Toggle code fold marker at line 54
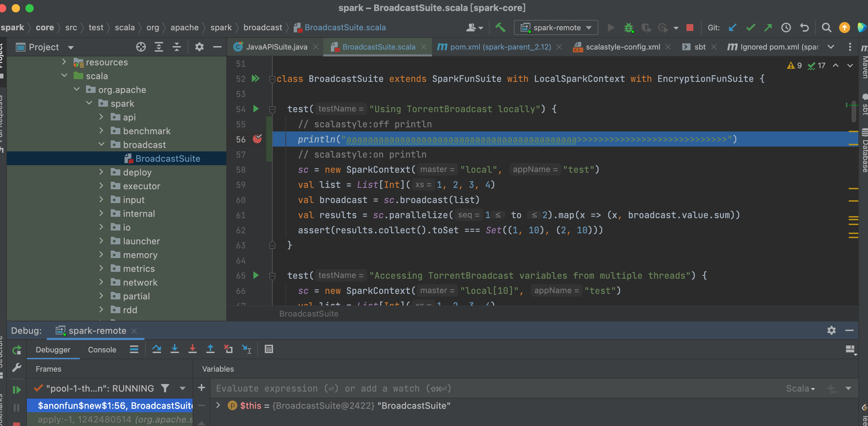The image size is (868, 426). point(272,109)
